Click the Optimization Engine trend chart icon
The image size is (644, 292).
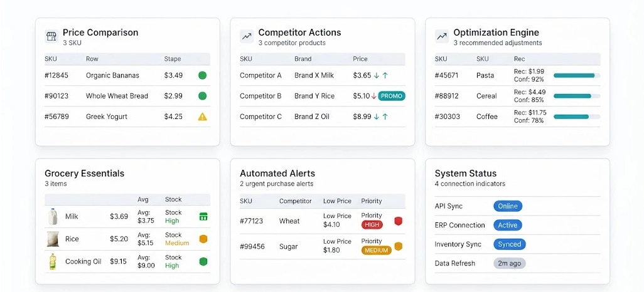(441, 36)
